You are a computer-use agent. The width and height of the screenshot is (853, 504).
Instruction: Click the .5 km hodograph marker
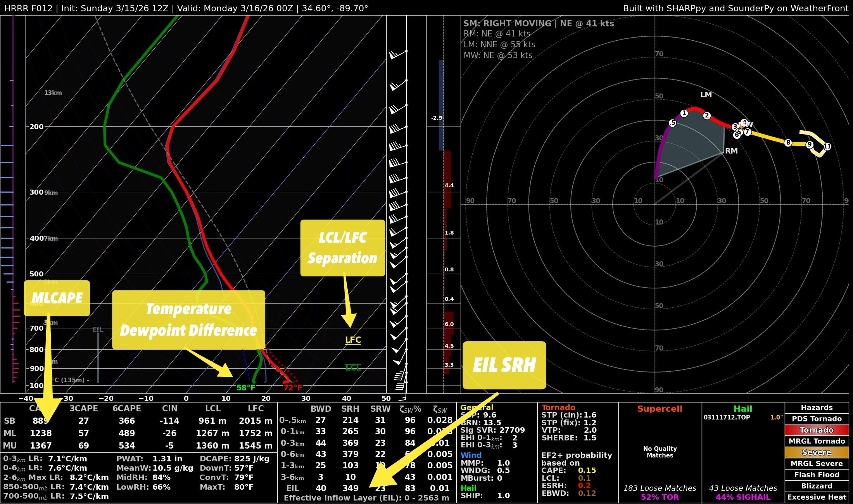tap(673, 123)
